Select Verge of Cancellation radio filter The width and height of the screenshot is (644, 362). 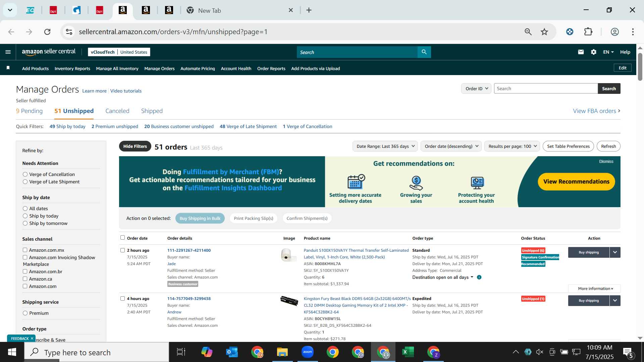tap(25, 174)
